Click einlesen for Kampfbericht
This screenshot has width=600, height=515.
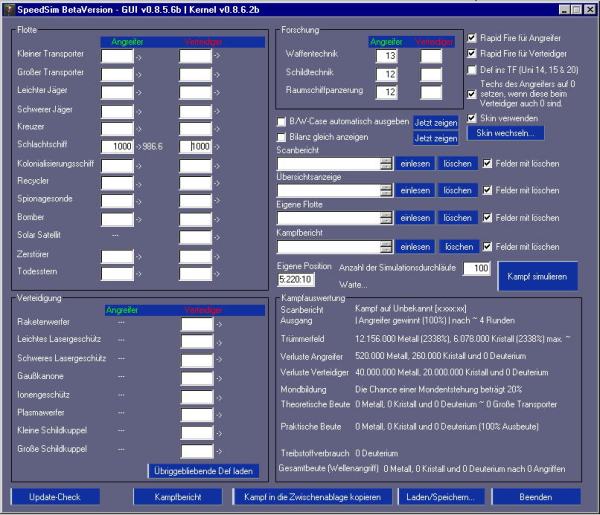(415, 247)
